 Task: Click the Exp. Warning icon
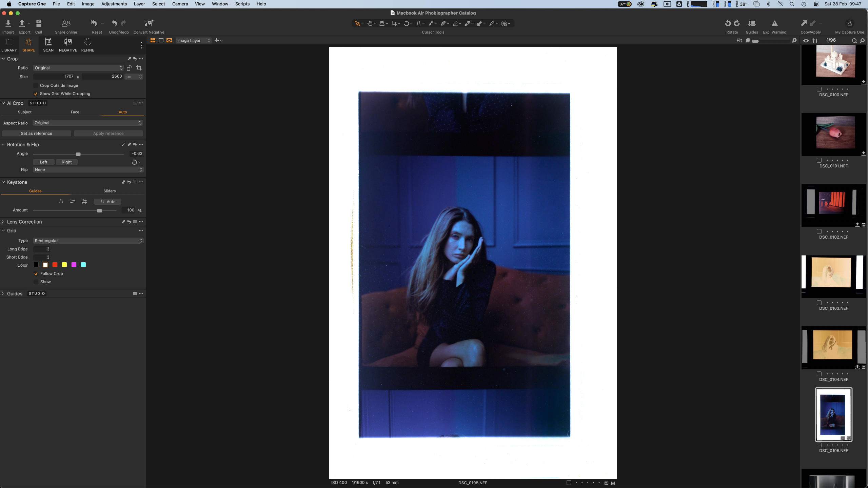coord(774,25)
